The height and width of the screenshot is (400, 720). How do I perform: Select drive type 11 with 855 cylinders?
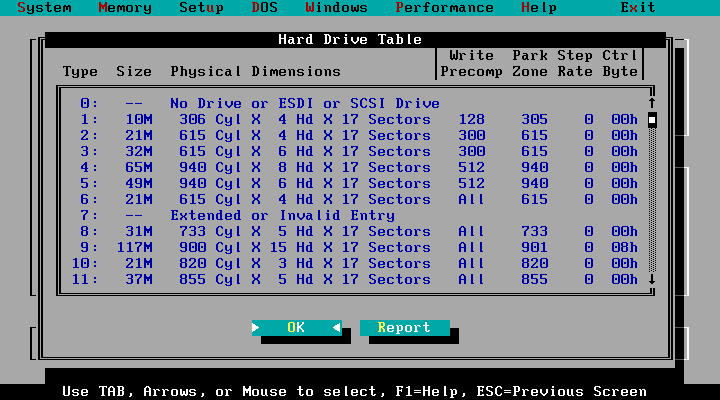tap(350, 279)
